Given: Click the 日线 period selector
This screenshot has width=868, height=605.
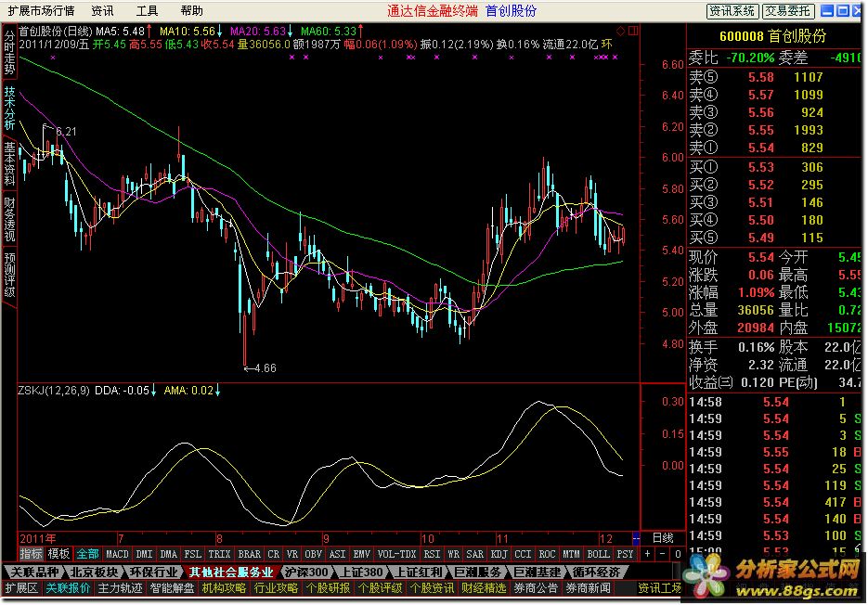Looking at the screenshot, I should point(663,538).
